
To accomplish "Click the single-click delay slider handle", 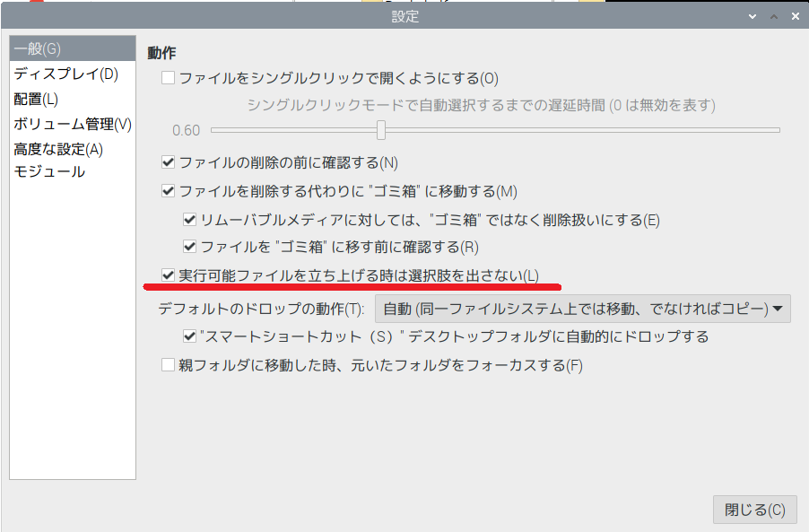I will pyautogui.click(x=381, y=130).
